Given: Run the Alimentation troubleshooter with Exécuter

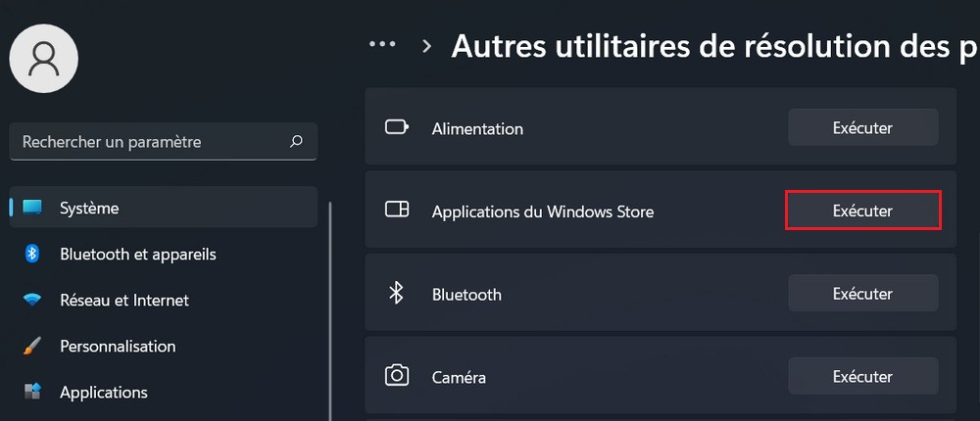Looking at the screenshot, I should (x=862, y=127).
